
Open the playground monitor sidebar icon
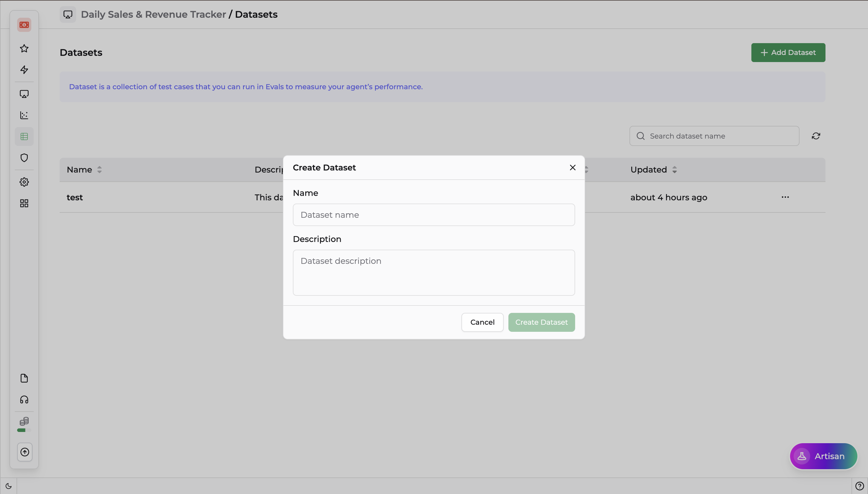coord(24,94)
